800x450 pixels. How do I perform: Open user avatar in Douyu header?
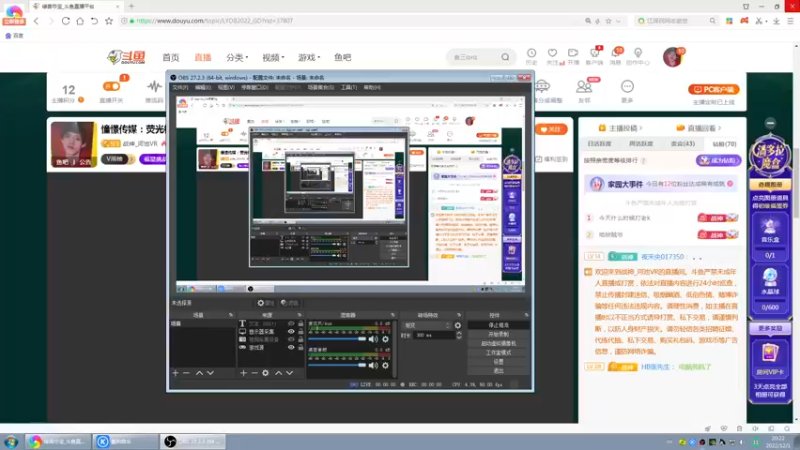pos(672,57)
